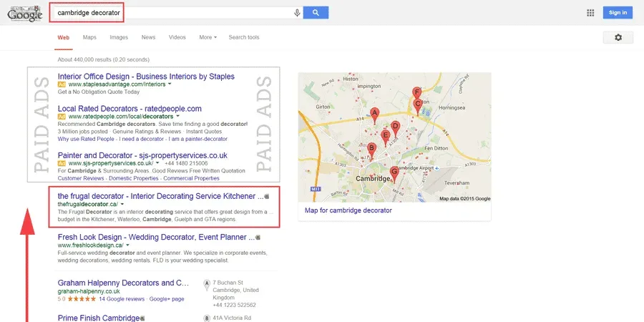Screen dimensions: 644x322
Task: Open the Google apps grid
Action: coord(590,13)
